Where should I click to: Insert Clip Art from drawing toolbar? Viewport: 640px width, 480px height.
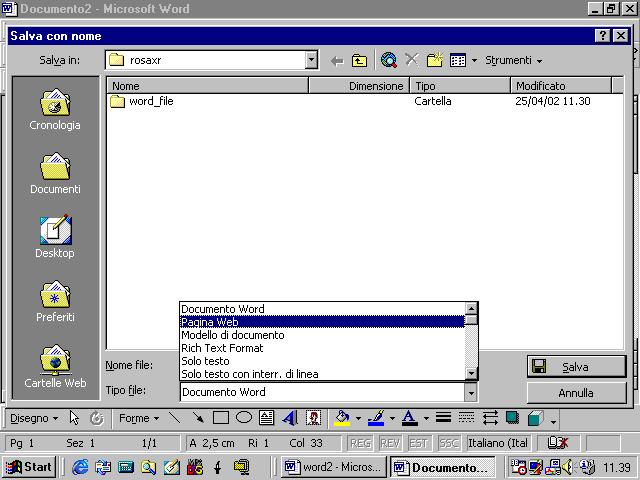click(313, 418)
